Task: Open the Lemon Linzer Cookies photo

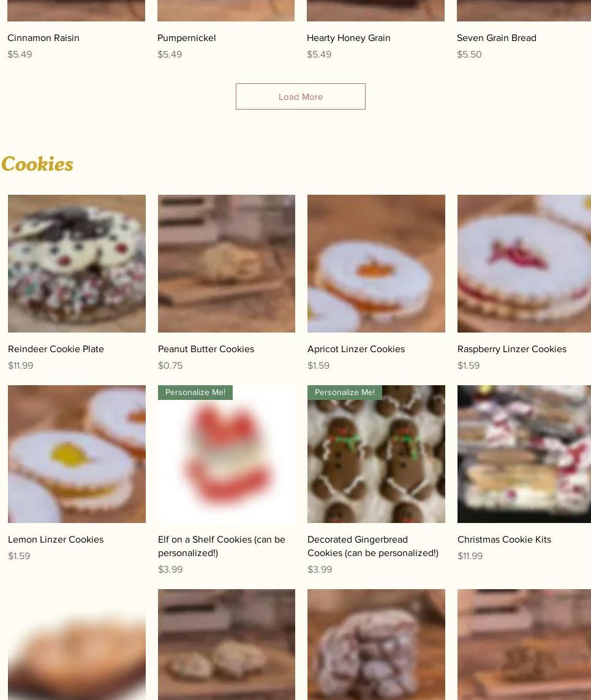Action: [x=77, y=454]
